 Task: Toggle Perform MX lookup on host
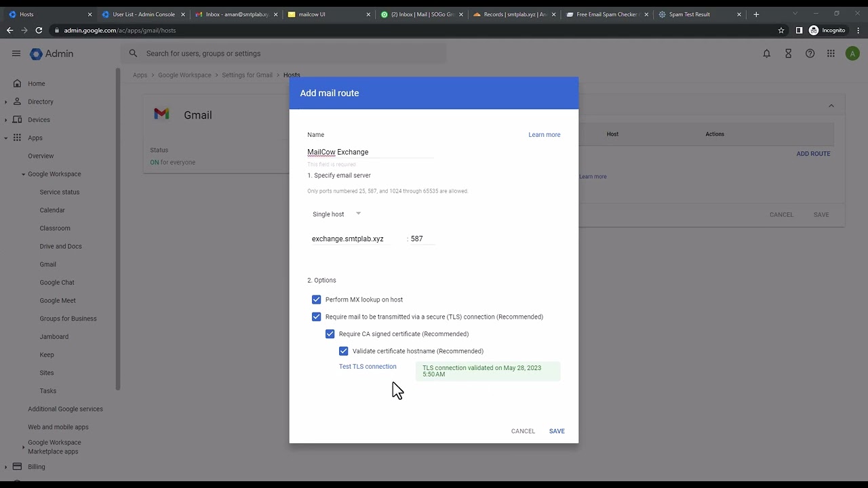(316, 300)
